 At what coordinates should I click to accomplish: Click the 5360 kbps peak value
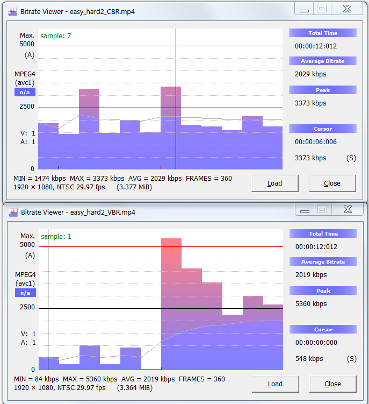click(311, 304)
